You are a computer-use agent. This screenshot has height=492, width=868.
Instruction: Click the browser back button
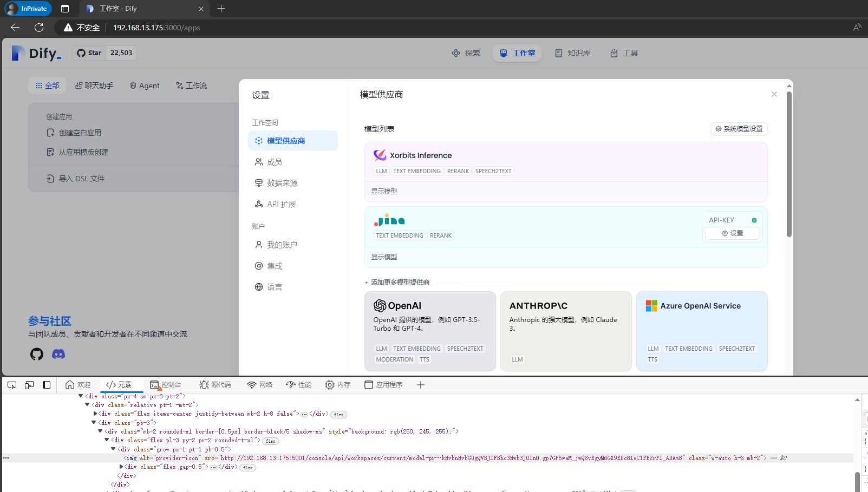15,28
